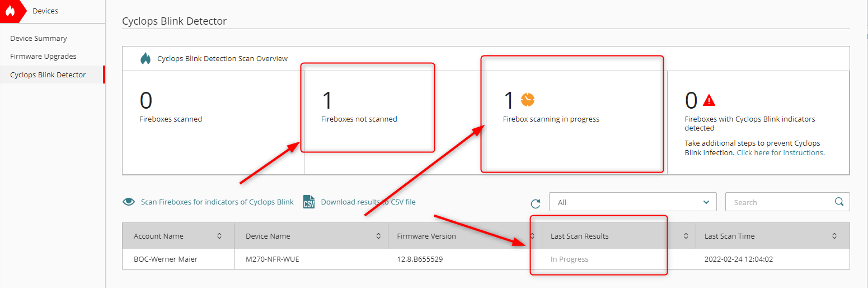Sort by Last Scan Results arrows
868x288 pixels.
coord(686,236)
